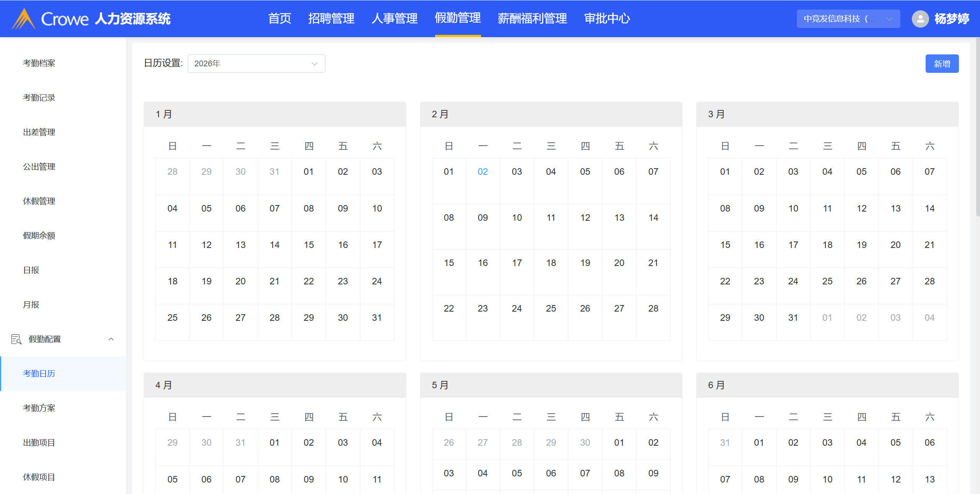Screen dimensions: 980x494
Task: Click the 假勤配置 document icon
Action: pyautogui.click(x=16, y=339)
